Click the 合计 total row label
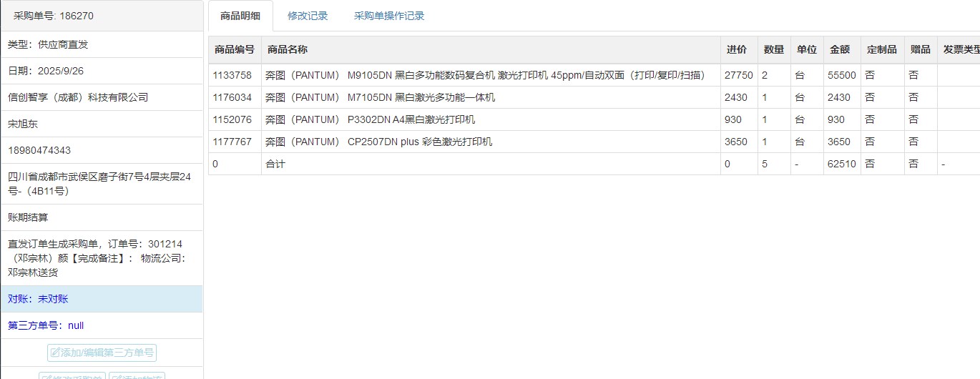Viewport: 980px width, 379px height. point(275,164)
